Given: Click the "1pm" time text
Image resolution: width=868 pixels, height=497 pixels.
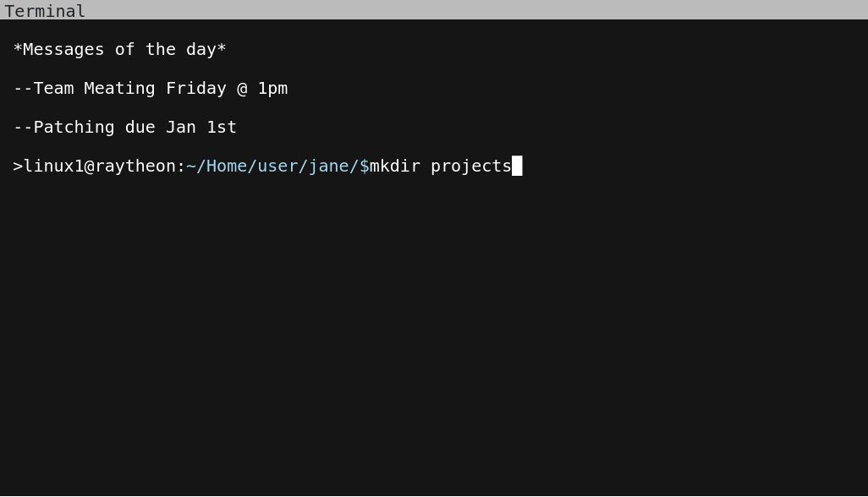Looking at the screenshot, I should 272,88.
